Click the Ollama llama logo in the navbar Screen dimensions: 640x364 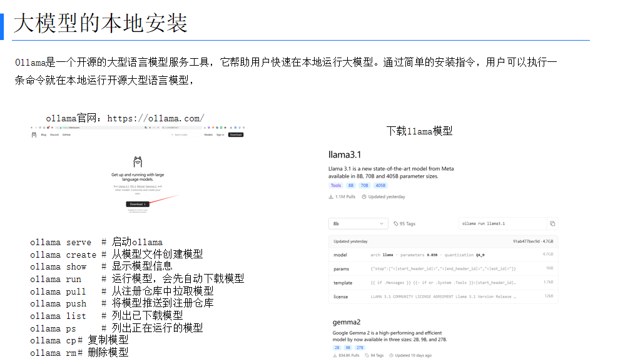point(34,134)
